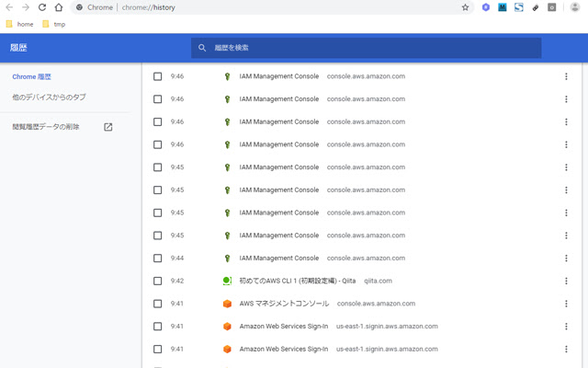The width and height of the screenshot is (588, 368).
Task: Click the external-link icon beside 閲覧履歴データの削除
Action: coord(108,127)
